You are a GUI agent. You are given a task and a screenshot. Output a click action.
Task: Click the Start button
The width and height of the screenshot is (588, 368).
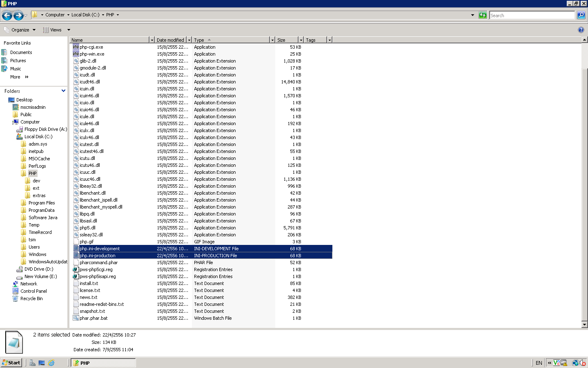pos(11,363)
